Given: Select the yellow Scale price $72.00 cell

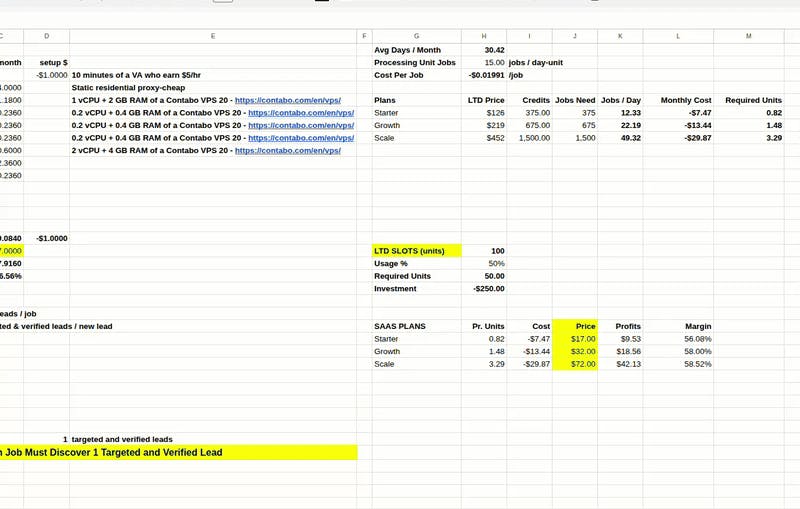Looking at the screenshot, I should [575, 364].
